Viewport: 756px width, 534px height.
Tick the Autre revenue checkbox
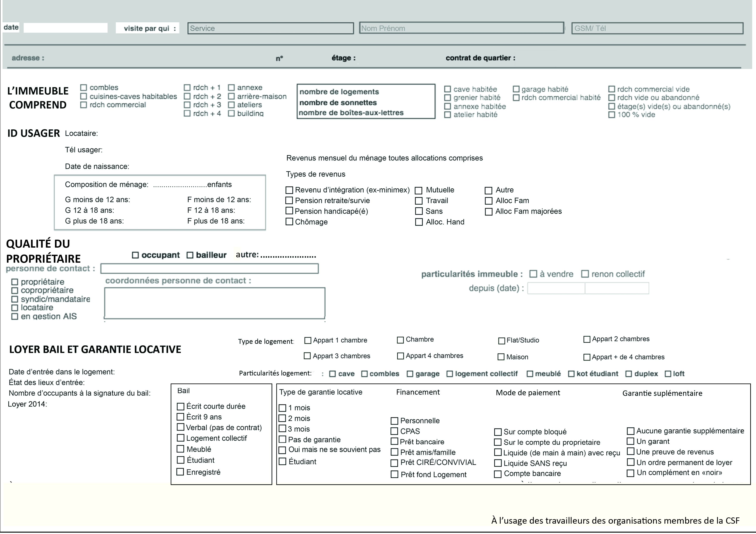[488, 191]
